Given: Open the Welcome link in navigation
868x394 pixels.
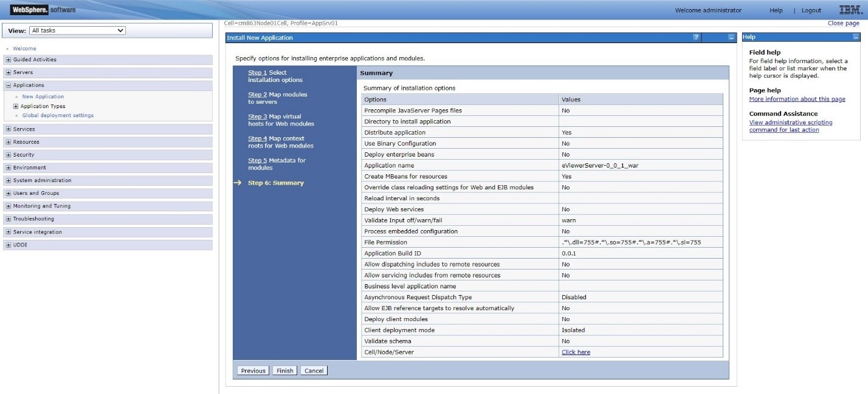Looking at the screenshot, I should coord(24,49).
